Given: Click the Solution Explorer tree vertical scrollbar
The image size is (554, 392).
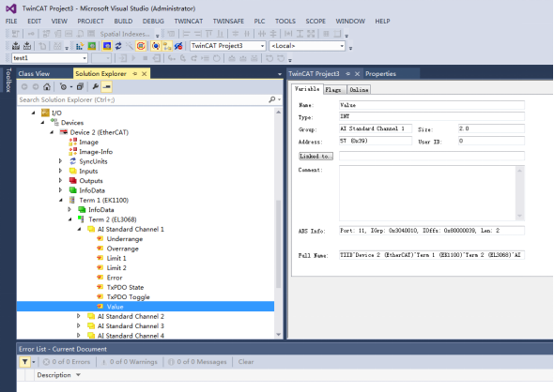Looking at the screenshot, I should click(279, 223).
